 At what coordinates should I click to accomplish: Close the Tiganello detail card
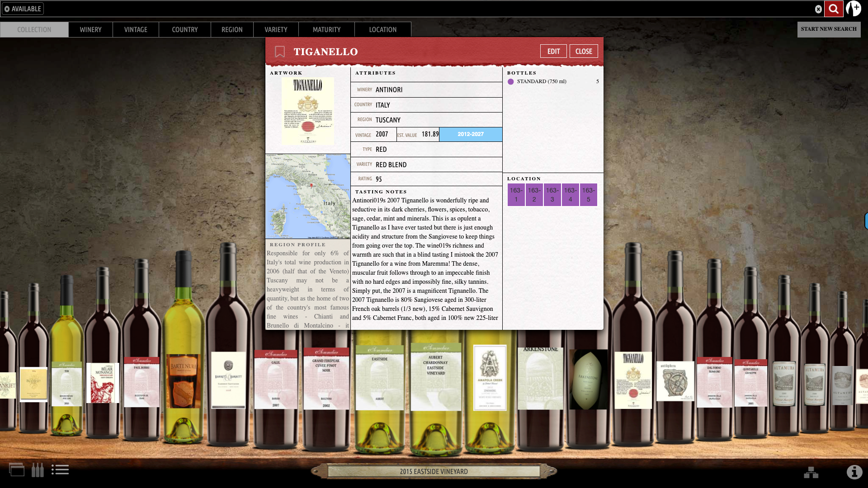pyautogui.click(x=584, y=51)
